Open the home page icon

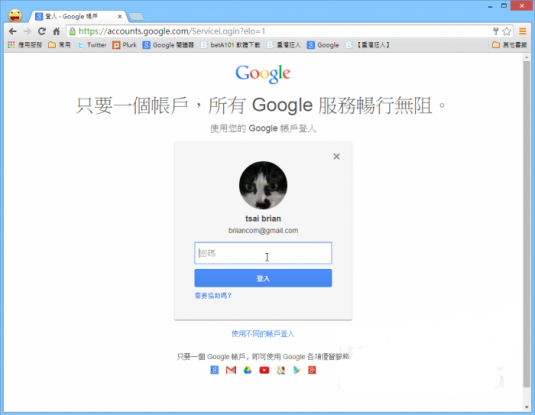[x=56, y=31]
